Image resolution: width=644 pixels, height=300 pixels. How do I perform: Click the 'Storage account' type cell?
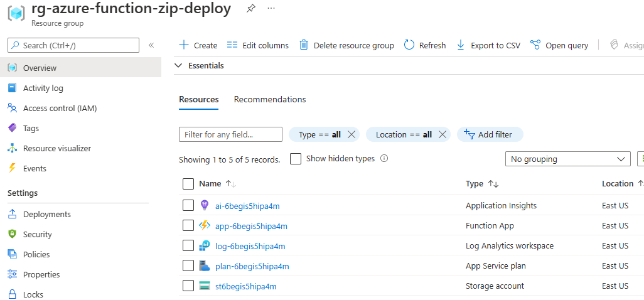coord(495,286)
